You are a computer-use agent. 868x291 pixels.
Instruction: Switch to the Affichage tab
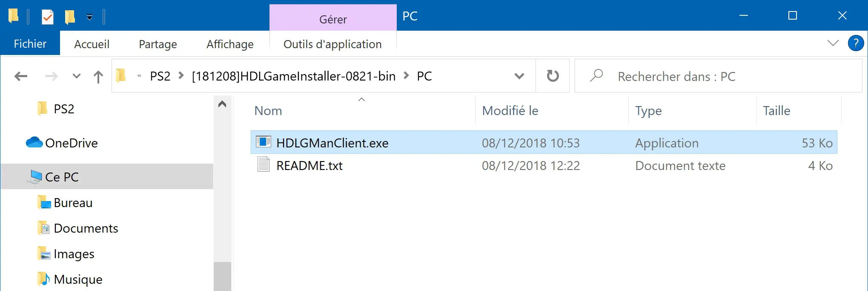[230, 44]
